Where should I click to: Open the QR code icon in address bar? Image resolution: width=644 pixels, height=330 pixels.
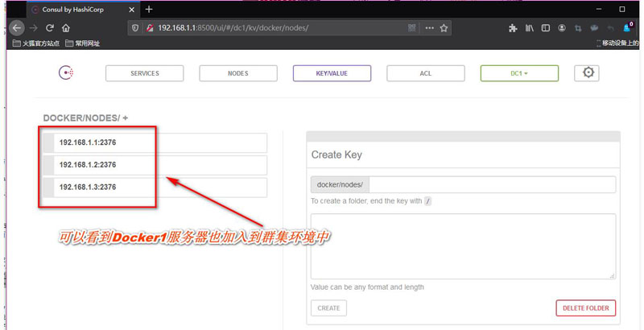point(412,28)
